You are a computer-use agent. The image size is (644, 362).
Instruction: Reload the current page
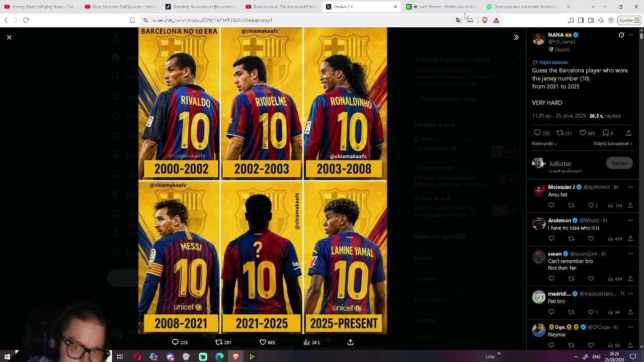click(26, 20)
